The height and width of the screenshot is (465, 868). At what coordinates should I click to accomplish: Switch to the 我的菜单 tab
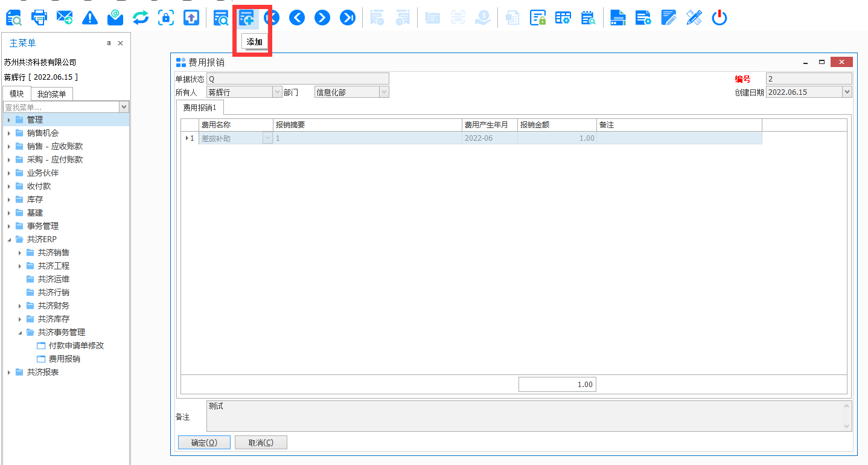click(x=52, y=94)
